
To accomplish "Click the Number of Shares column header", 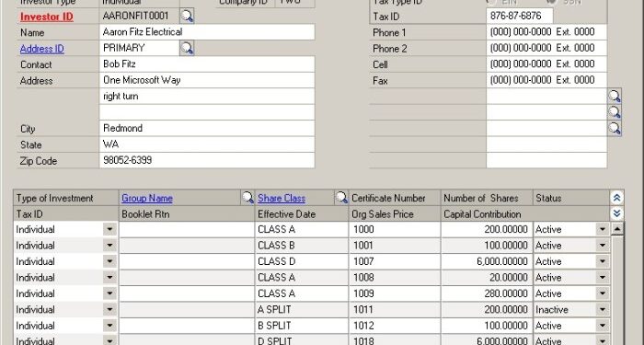I will tap(487, 198).
